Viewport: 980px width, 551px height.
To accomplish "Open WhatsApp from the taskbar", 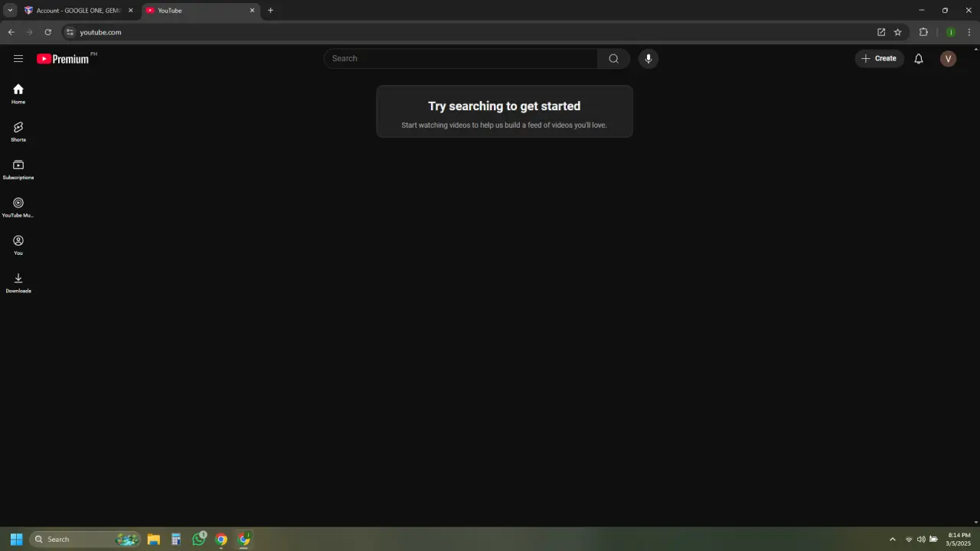I will (x=199, y=540).
